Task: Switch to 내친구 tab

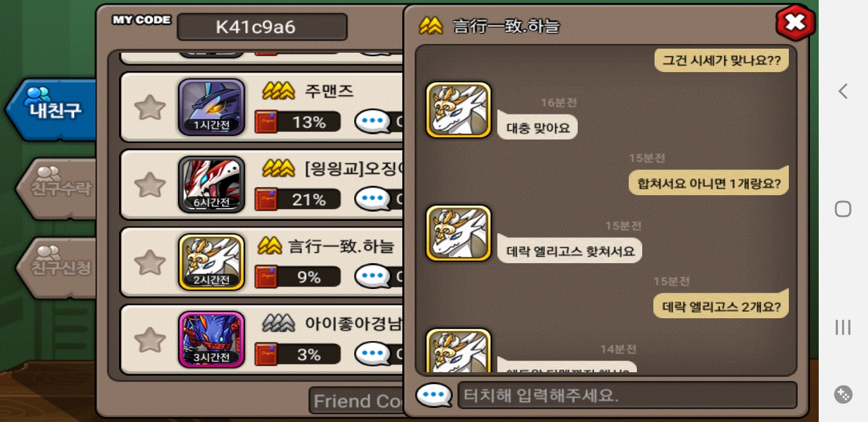Action: click(53, 110)
